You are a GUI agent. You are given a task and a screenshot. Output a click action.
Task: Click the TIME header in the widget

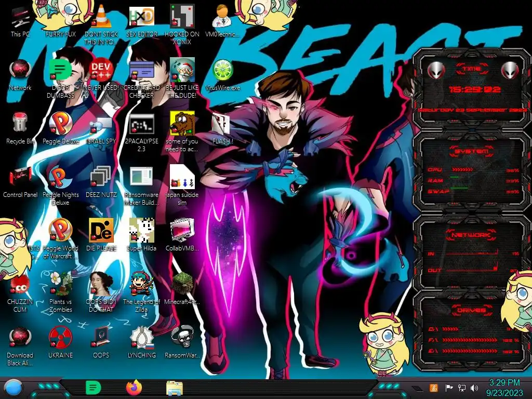coord(472,69)
